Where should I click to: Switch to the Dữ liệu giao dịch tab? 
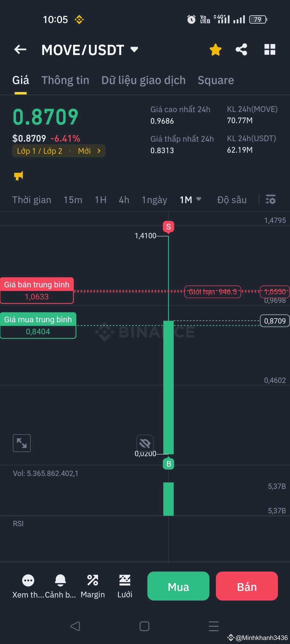[143, 80]
